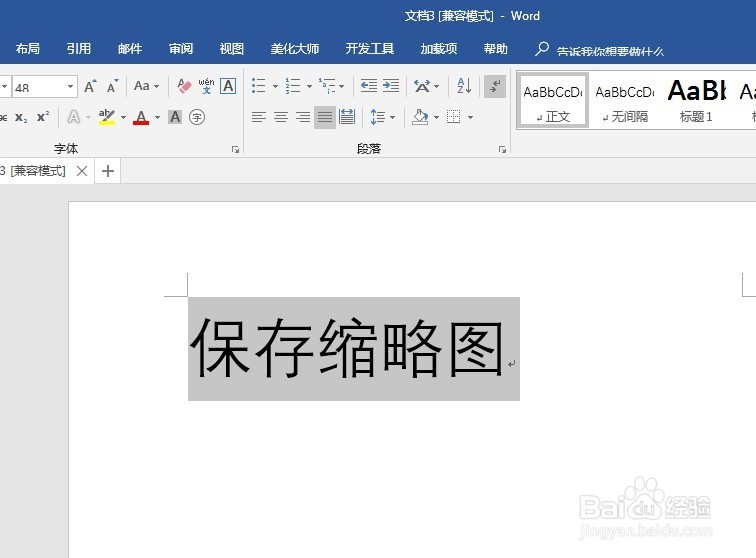Align text right
756x558 pixels.
[303, 117]
